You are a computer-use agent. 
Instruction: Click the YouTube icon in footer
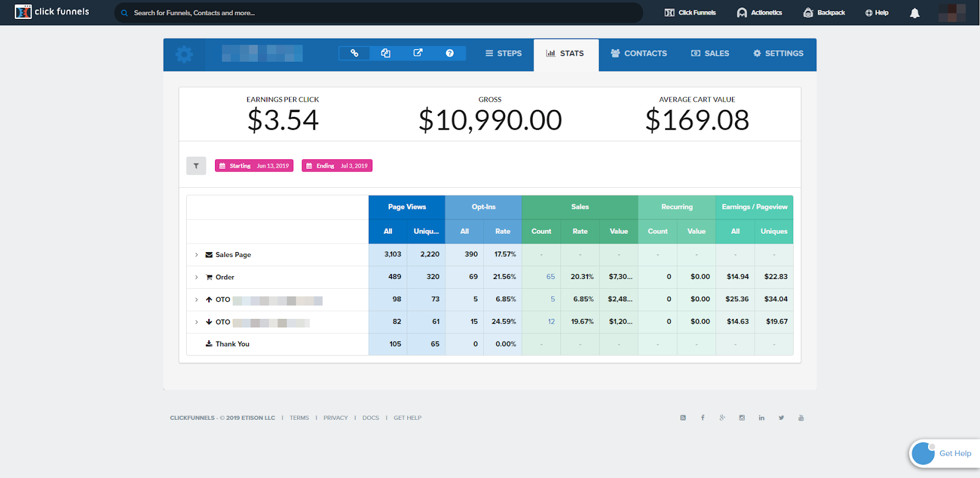point(801,418)
